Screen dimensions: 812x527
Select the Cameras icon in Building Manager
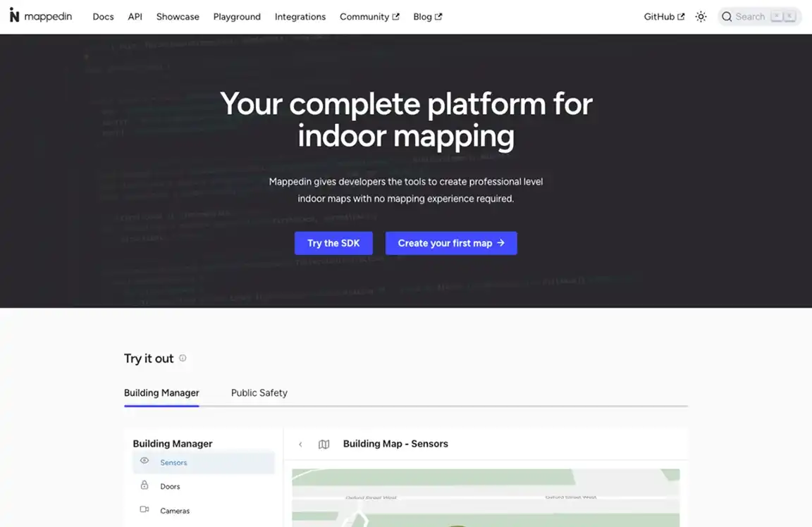tap(144, 509)
